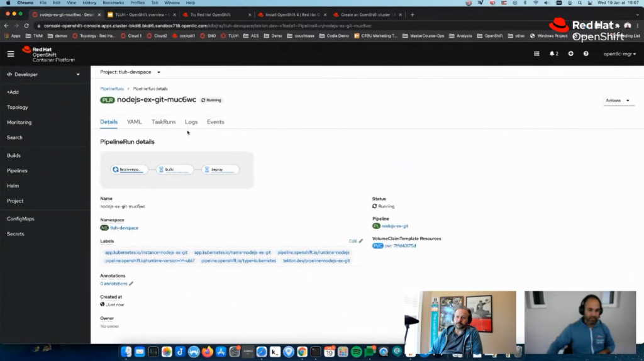Open Secrets in the sidebar
Screen dimensions: 644x361
pos(15,234)
